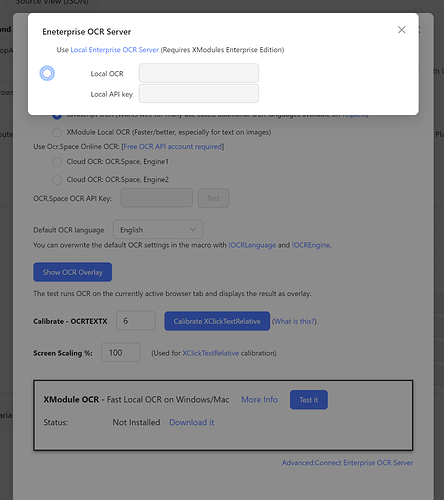Click the Download it link
Screen dimensions: 444x500
(x=192, y=422)
